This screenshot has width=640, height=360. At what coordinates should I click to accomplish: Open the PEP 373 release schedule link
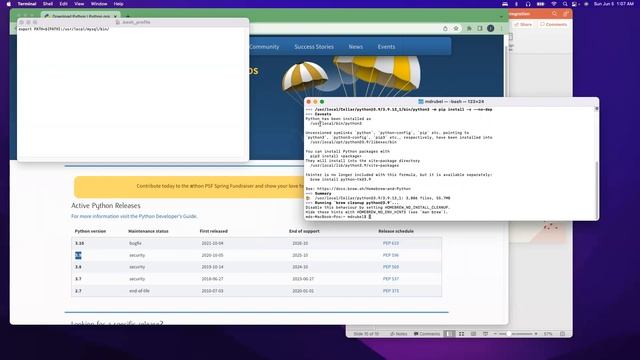(x=391, y=291)
